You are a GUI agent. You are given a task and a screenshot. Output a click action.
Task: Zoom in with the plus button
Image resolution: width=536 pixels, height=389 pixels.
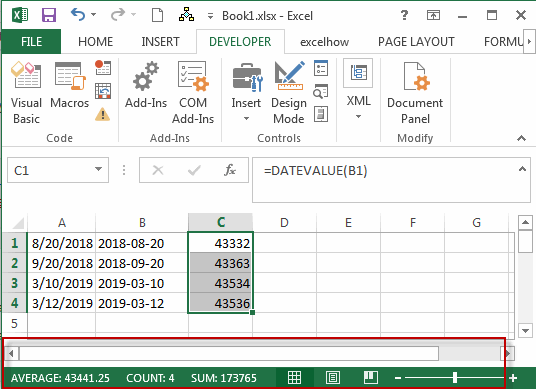click(x=513, y=378)
